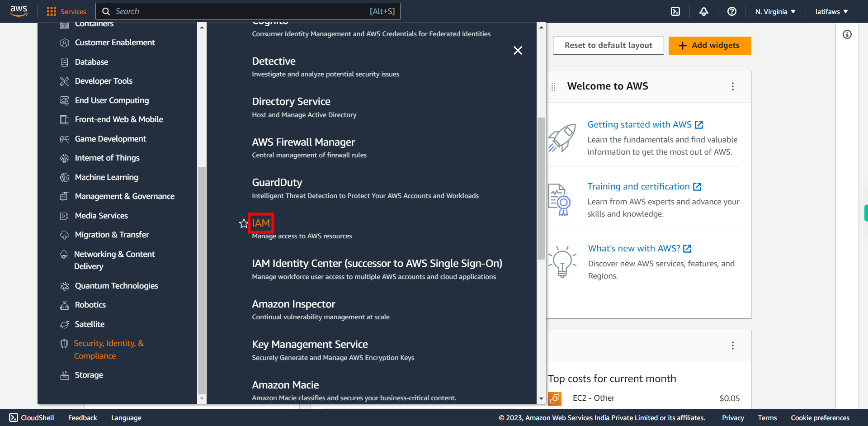Select Database category label
Screen dimensions: 868x426
(91, 62)
